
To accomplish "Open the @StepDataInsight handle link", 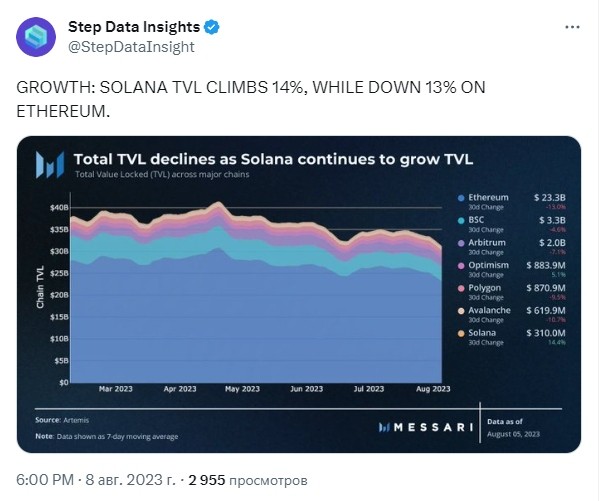I will coord(131,47).
